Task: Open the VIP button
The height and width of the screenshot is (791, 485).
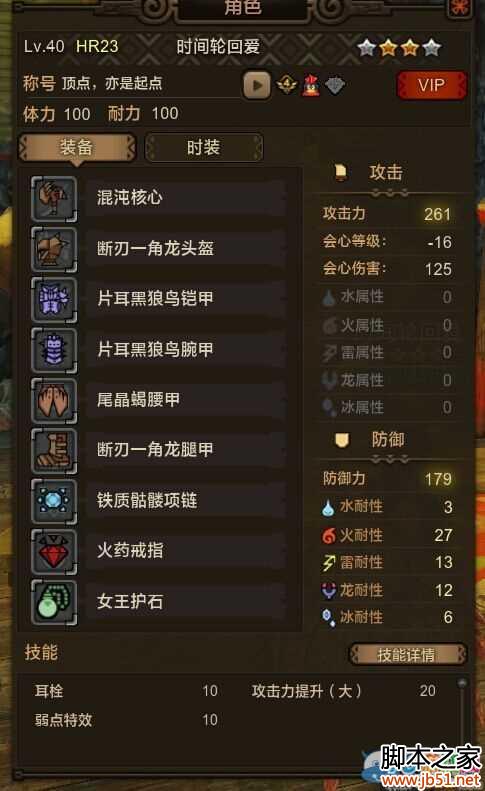Action: click(x=432, y=85)
